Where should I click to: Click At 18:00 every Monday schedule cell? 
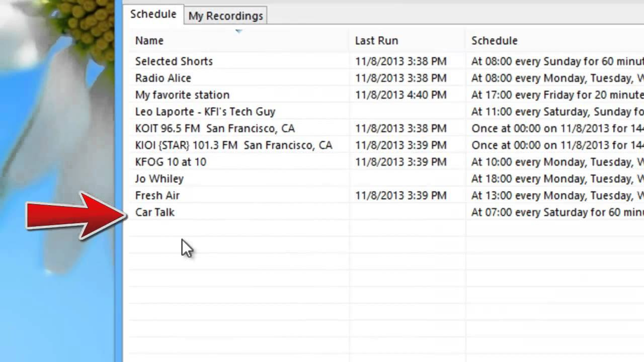click(557, 178)
